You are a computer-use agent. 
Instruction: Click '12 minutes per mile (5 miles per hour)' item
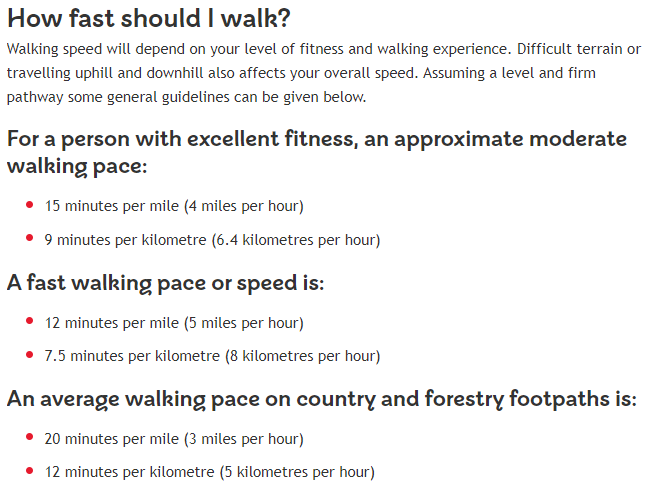tap(174, 323)
